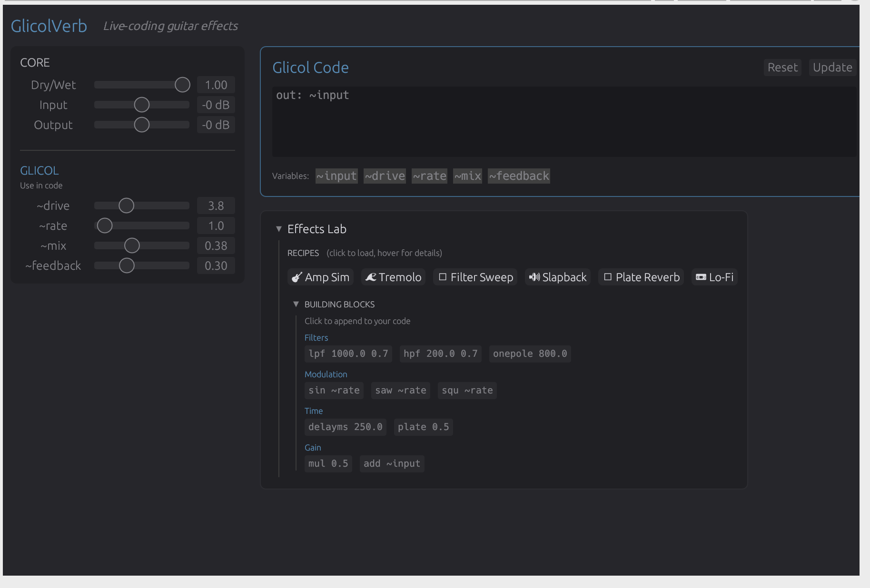Adjust the Dry/Wet slider
Viewport: 870px width, 588px height.
click(142, 85)
